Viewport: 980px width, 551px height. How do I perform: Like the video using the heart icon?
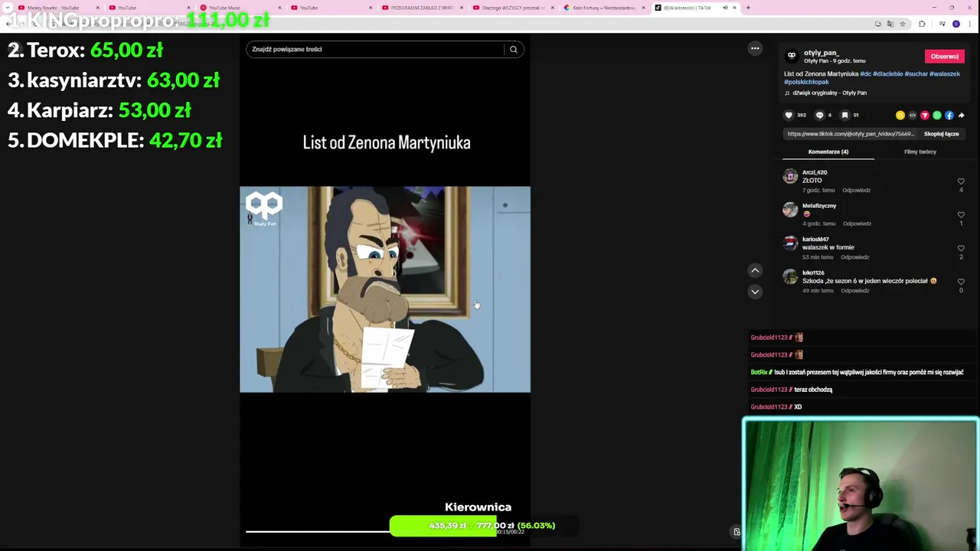[789, 116]
